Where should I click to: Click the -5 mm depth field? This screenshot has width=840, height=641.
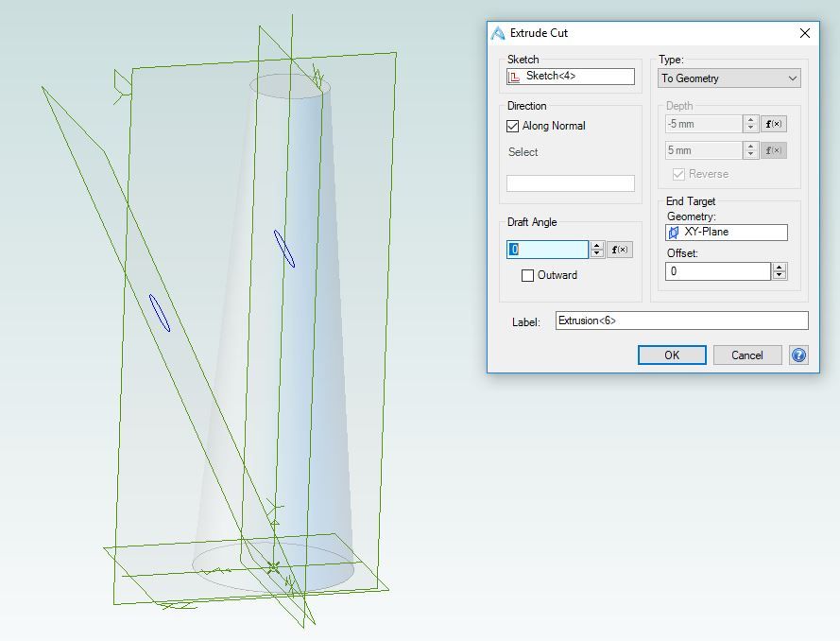click(703, 124)
